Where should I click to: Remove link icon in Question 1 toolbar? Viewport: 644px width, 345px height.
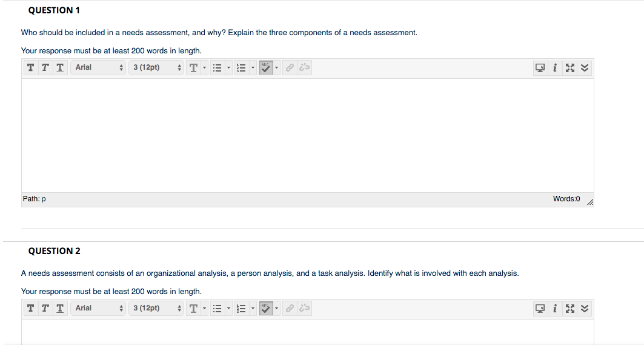click(304, 67)
